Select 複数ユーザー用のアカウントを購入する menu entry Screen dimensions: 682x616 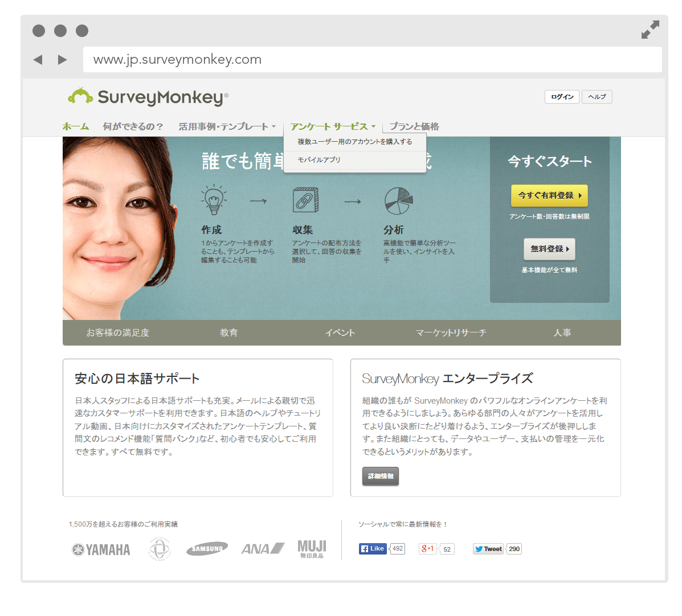354,142
